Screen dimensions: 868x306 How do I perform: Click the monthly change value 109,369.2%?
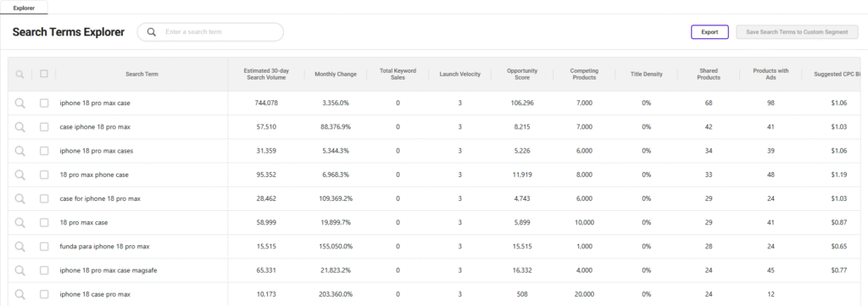(x=336, y=198)
